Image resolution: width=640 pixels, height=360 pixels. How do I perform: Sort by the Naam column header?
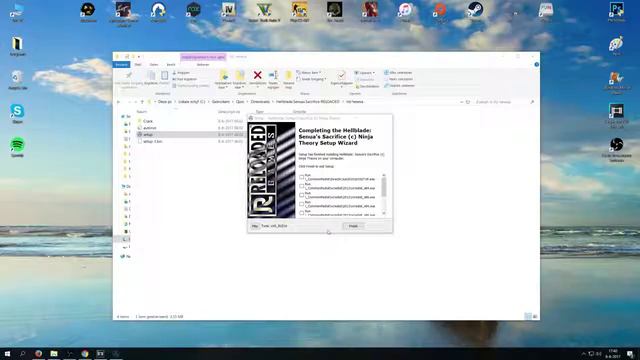142,111
